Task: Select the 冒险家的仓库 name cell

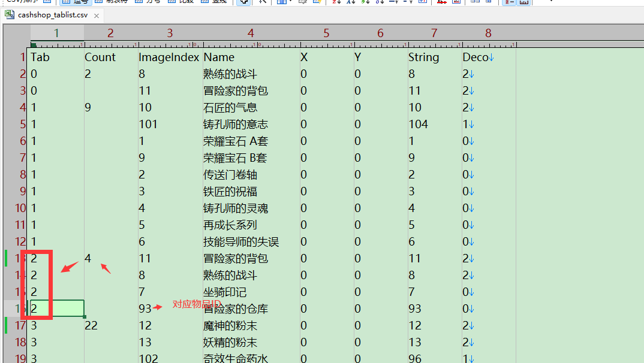Action: (235, 308)
